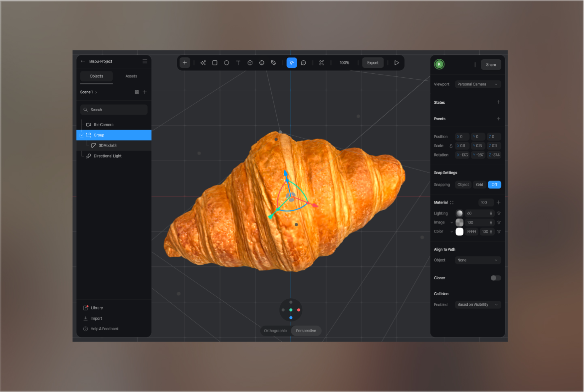Click the play preview button
The height and width of the screenshot is (392, 584).
[396, 63]
